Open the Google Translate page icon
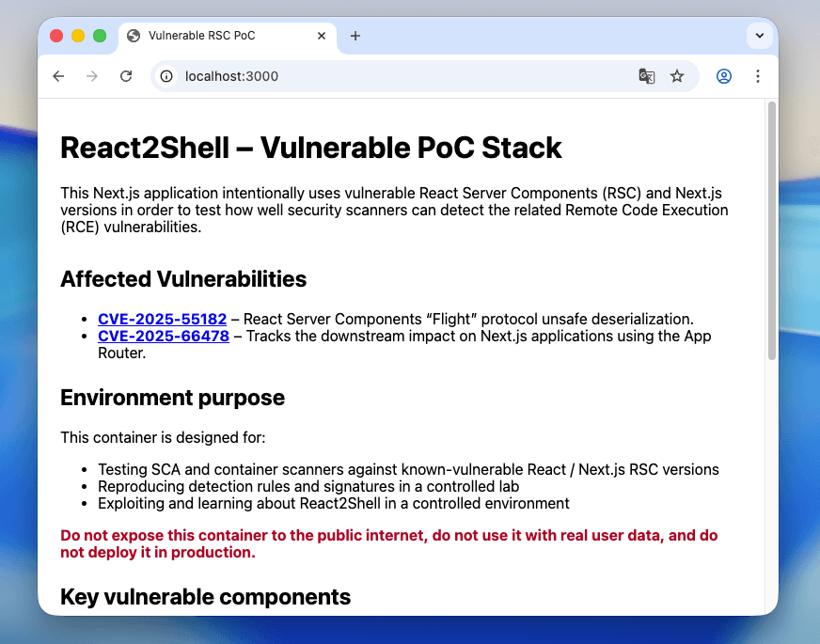 [647, 76]
